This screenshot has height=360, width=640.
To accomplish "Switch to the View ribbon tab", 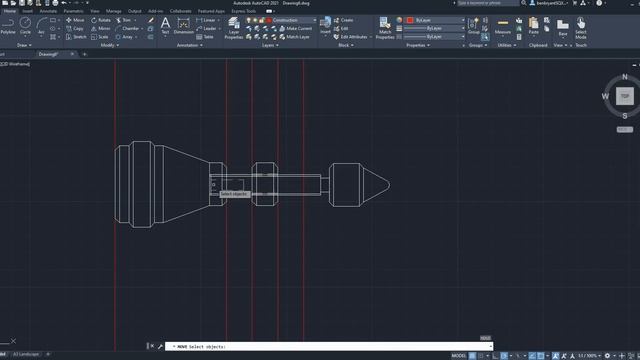I will pyautogui.click(x=95, y=11).
